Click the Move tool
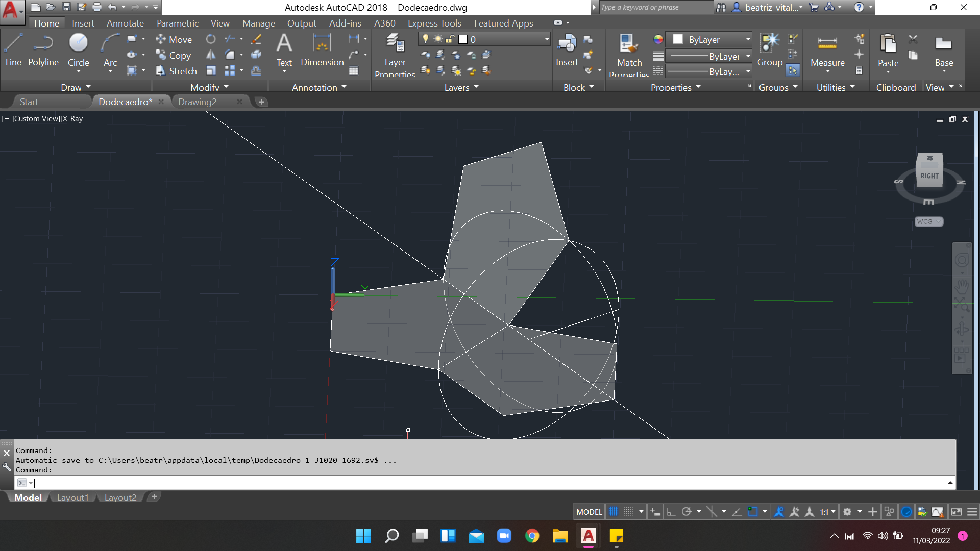980x551 pixels. point(174,39)
